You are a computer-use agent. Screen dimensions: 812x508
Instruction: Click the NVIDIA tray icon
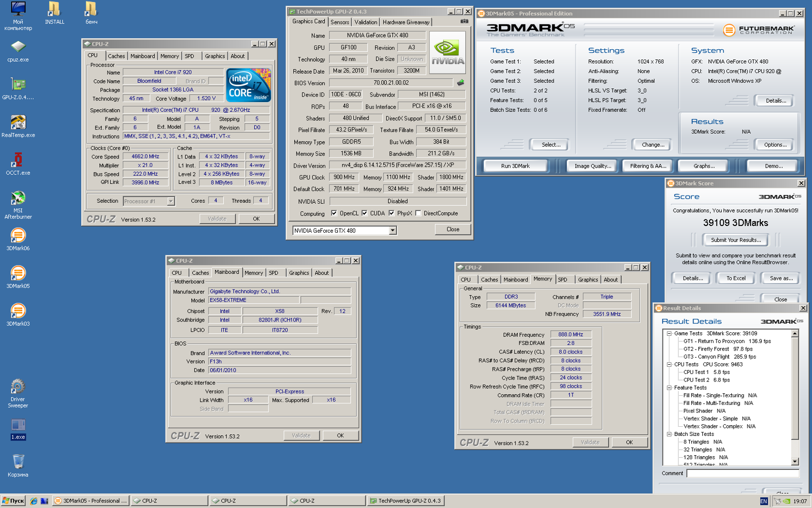pyautogui.click(x=787, y=501)
